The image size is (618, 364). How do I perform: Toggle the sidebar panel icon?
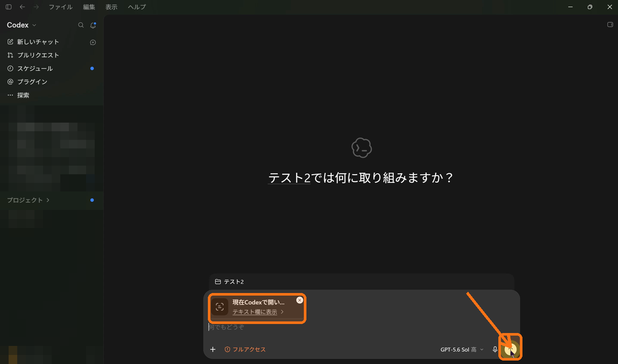(x=9, y=7)
